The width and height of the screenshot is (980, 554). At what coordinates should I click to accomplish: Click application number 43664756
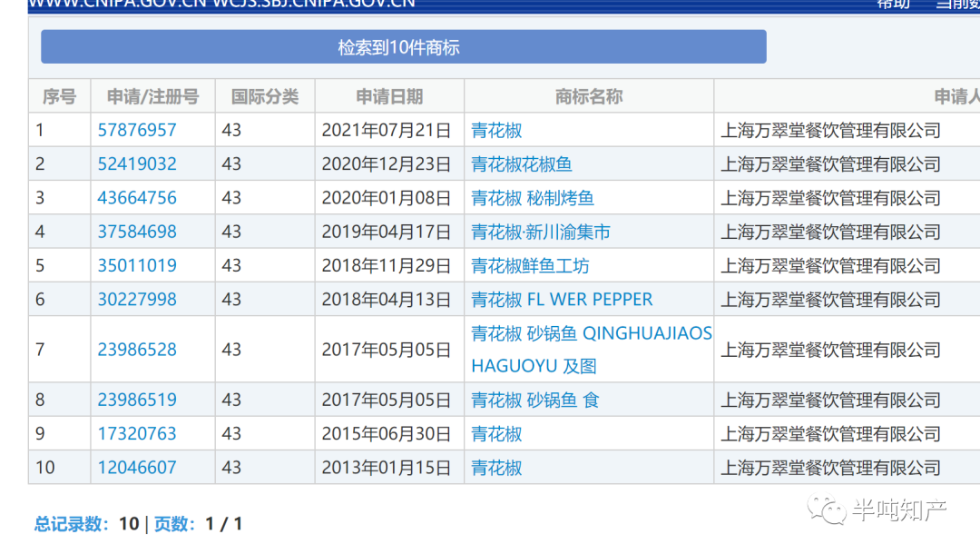137,198
